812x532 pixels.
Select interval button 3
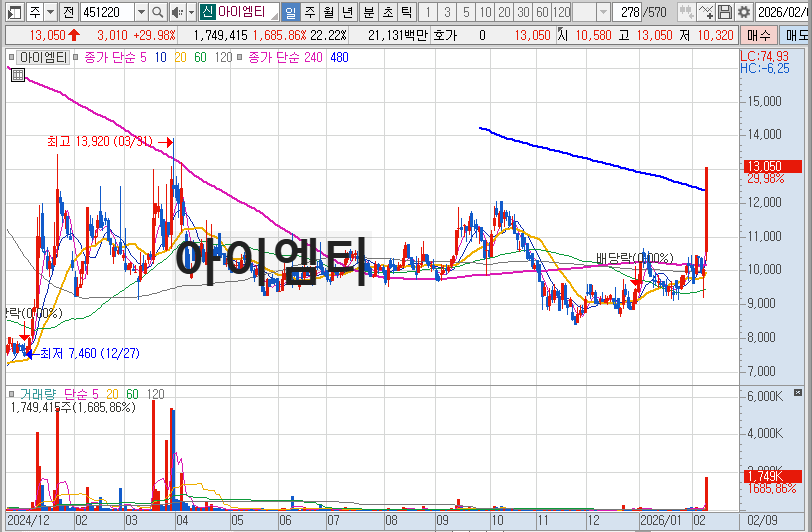pos(447,11)
